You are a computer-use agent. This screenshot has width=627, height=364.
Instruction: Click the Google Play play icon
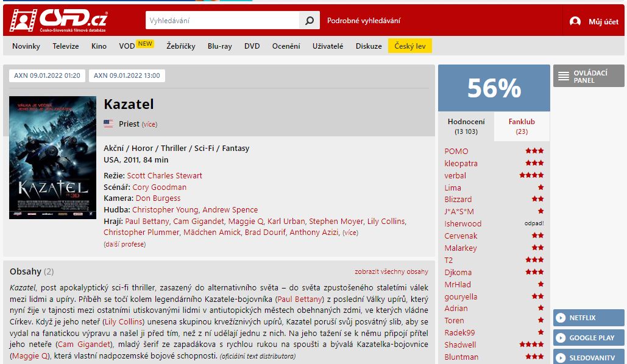click(561, 338)
